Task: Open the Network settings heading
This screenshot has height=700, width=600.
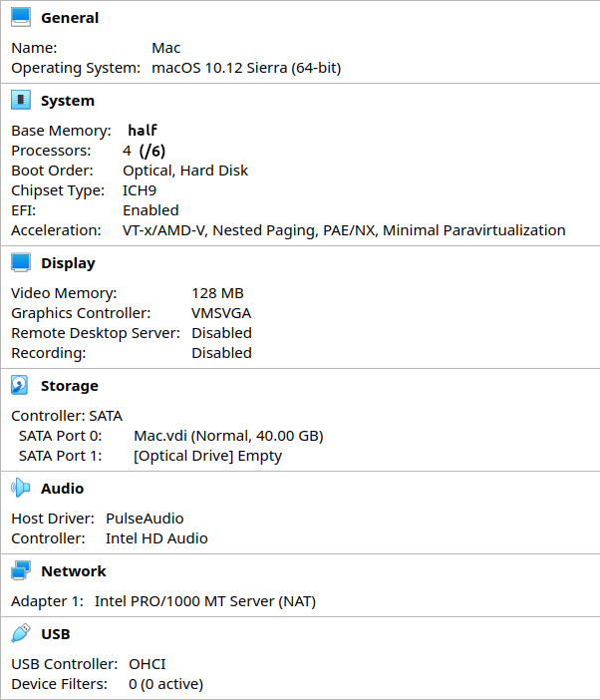Action: click(74, 571)
